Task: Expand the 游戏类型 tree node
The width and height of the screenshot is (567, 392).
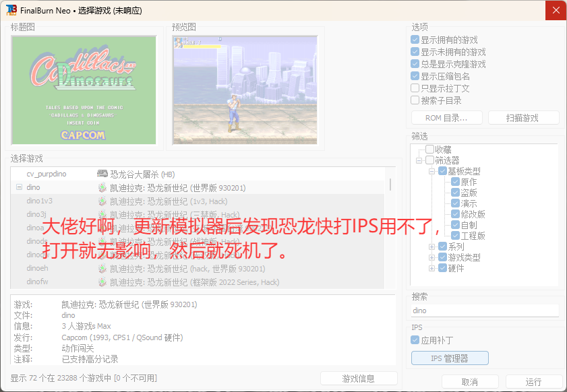Action: tap(431, 258)
